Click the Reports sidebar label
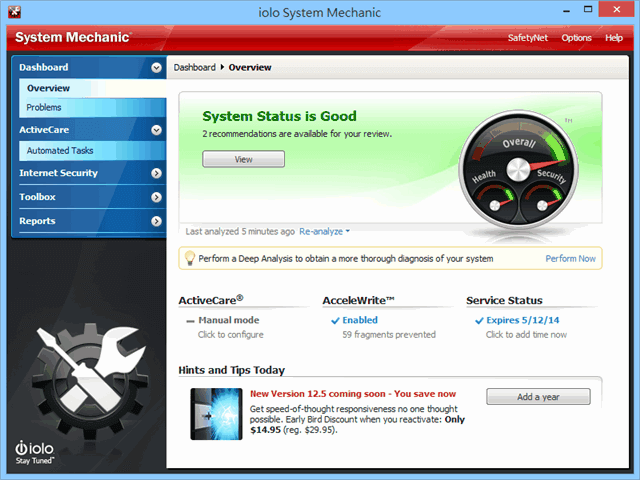640x480 pixels. click(37, 221)
